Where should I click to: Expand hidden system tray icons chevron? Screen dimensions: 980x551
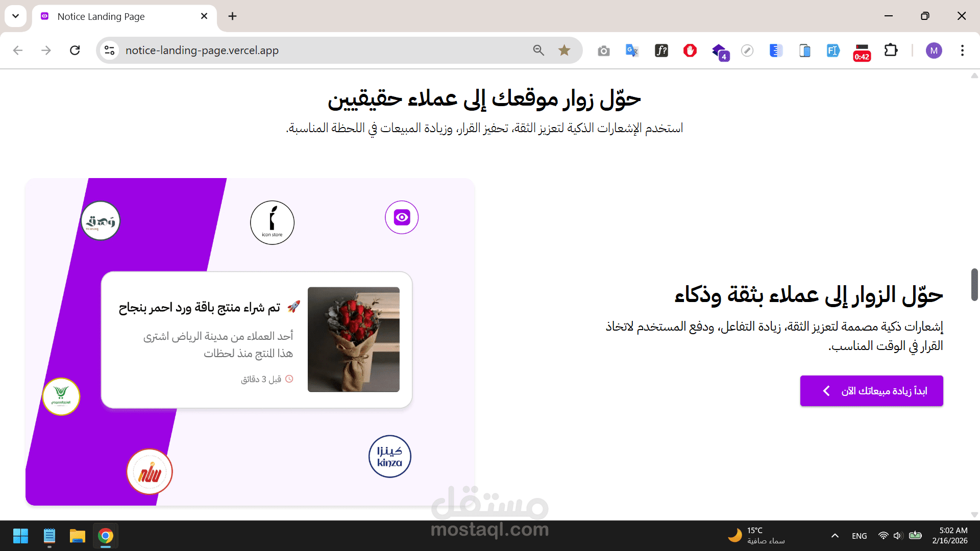[835, 536]
